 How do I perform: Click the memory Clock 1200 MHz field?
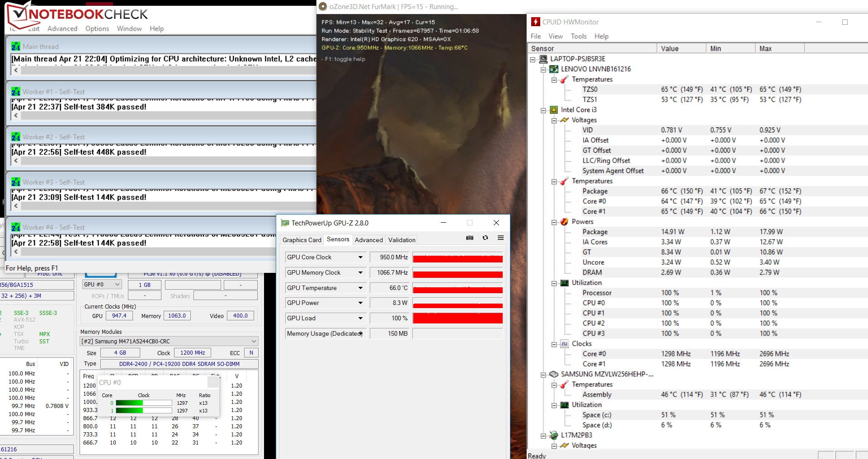click(193, 353)
